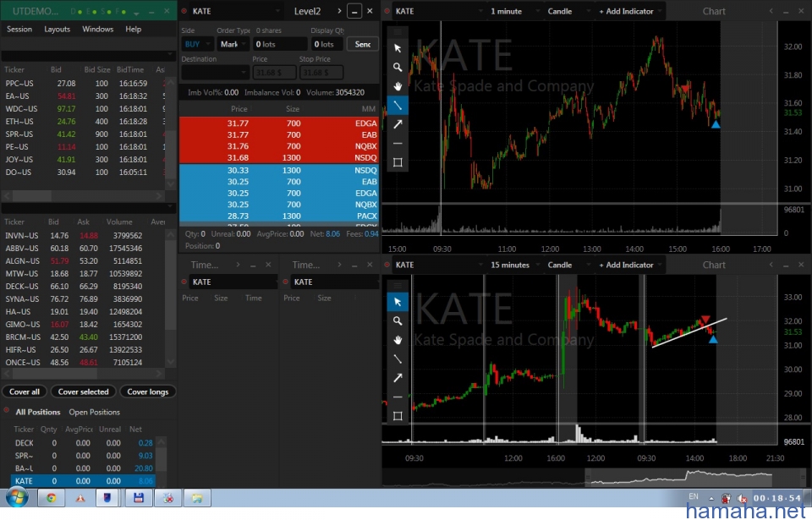The image size is (812, 520).
Task: Click the Cover longs button
Action: click(x=147, y=392)
